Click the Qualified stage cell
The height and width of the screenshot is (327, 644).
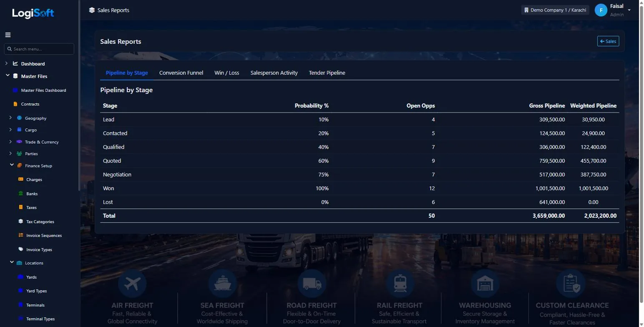pyautogui.click(x=113, y=147)
